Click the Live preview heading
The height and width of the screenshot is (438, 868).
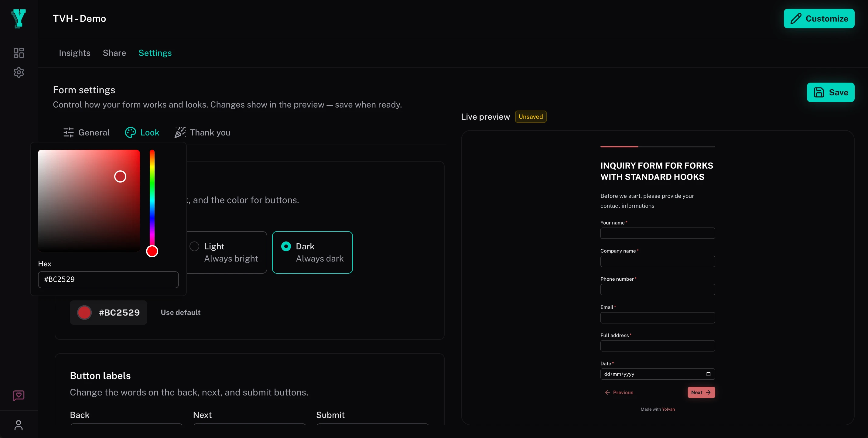click(485, 117)
